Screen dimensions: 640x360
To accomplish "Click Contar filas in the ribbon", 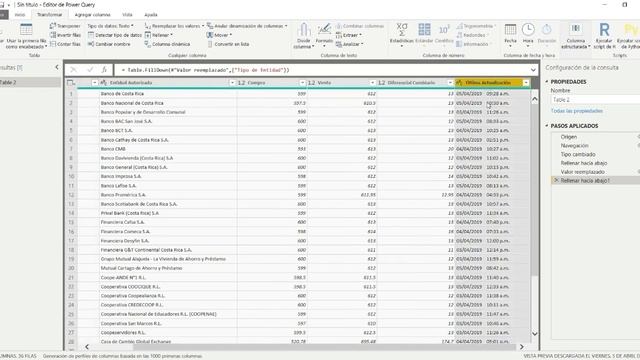I will coord(65,44).
